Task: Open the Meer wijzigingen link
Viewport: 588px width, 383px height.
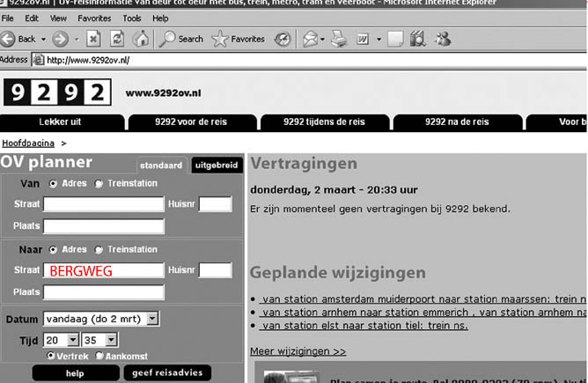Action: click(x=298, y=351)
